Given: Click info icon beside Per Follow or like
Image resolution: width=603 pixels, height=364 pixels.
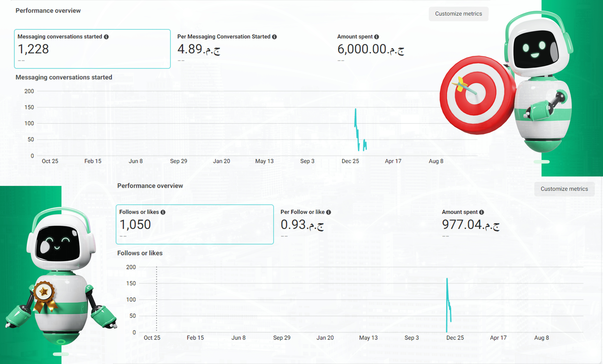Looking at the screenshot, I should click(x=328, y=212).
